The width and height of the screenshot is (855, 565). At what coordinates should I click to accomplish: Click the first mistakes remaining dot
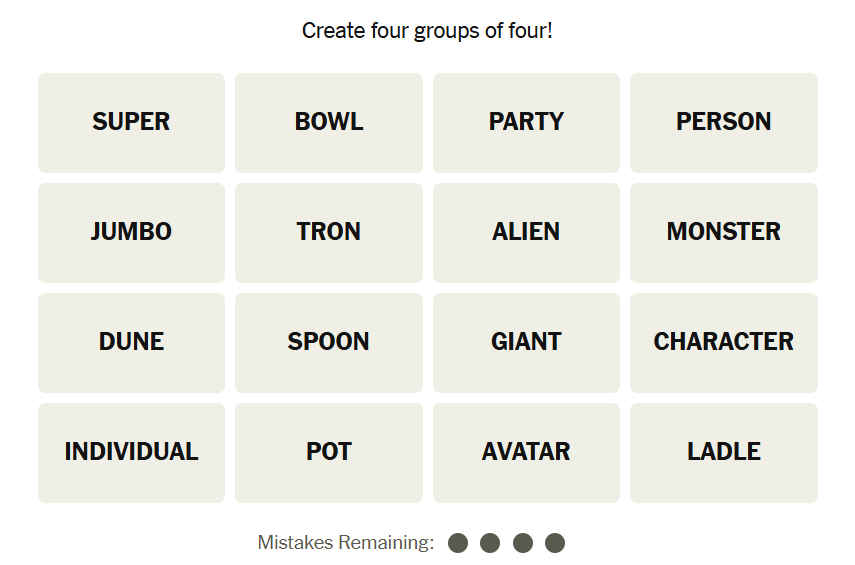pyautogui.click(x=458, y=543)
